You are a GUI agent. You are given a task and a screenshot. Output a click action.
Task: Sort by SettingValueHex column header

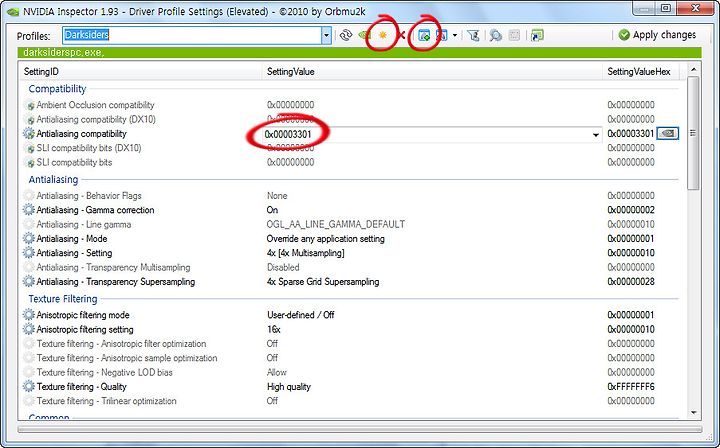pyautogui.click(x=640, y=72)
